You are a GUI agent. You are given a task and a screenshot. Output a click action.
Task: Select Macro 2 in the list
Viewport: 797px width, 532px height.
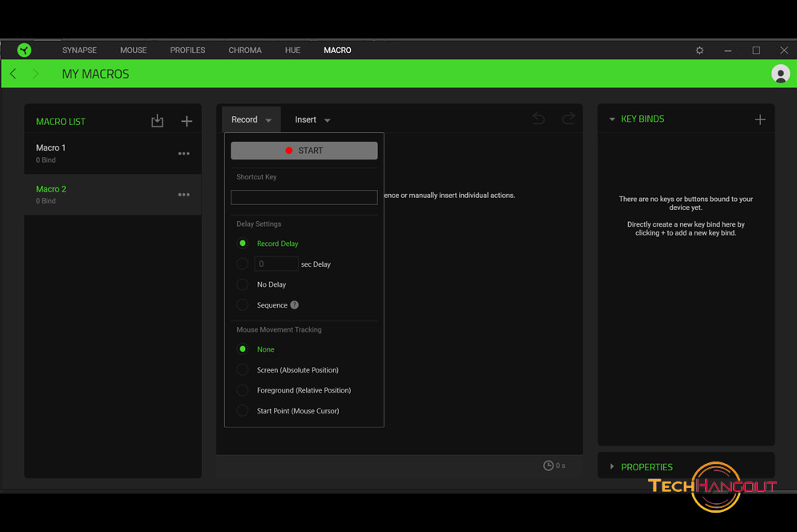(113, 194)
